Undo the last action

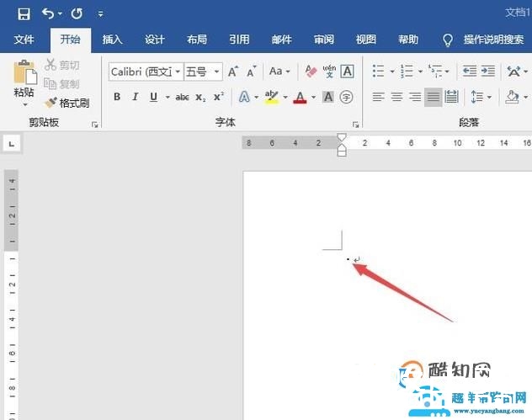click(x=48, y=14)
